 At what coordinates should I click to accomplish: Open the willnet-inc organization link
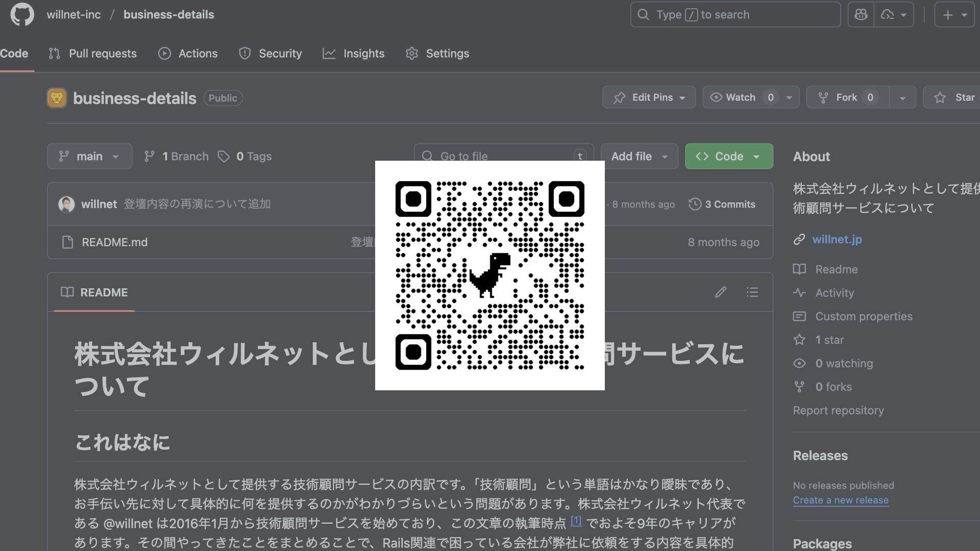[x=74, y=15]
